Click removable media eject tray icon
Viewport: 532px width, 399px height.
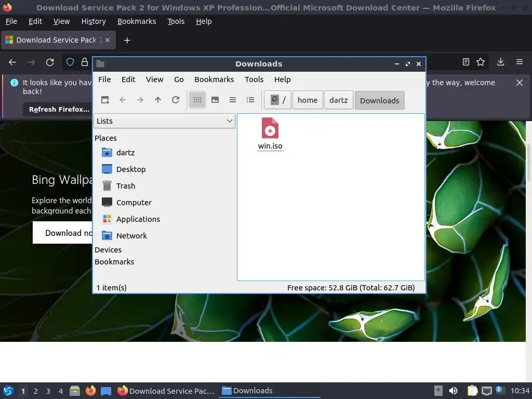438,391
